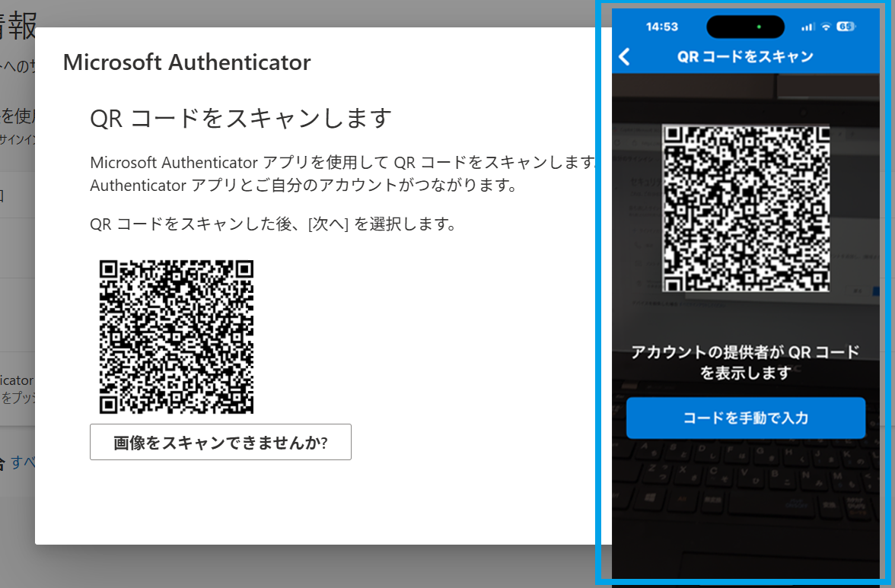Tap the cellular signal bars icon
895x588 pixels.
coord(807,27)
